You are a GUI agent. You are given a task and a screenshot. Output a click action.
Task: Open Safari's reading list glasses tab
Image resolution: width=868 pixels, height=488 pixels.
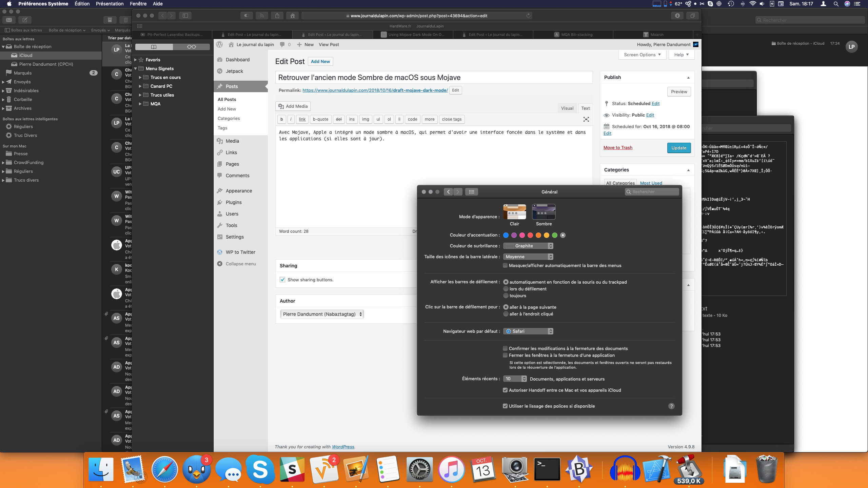pyautogui.click(x=192, y=47)
